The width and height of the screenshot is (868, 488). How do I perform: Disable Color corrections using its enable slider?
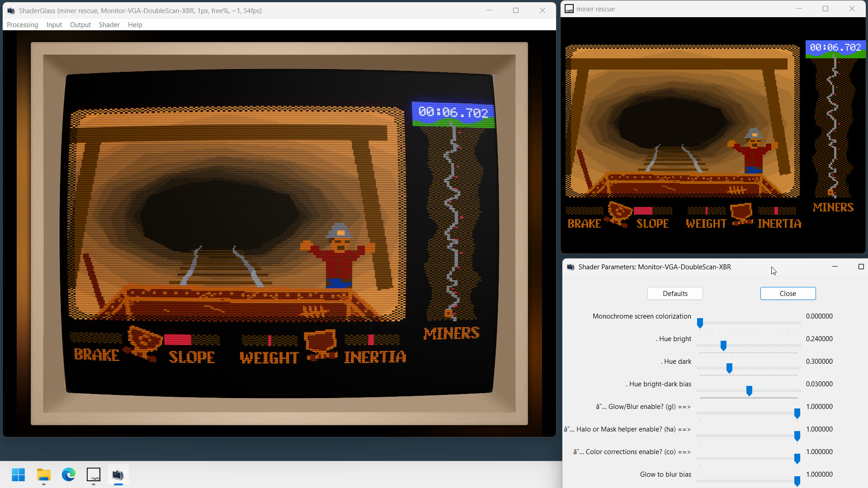(x=797, y=458)
